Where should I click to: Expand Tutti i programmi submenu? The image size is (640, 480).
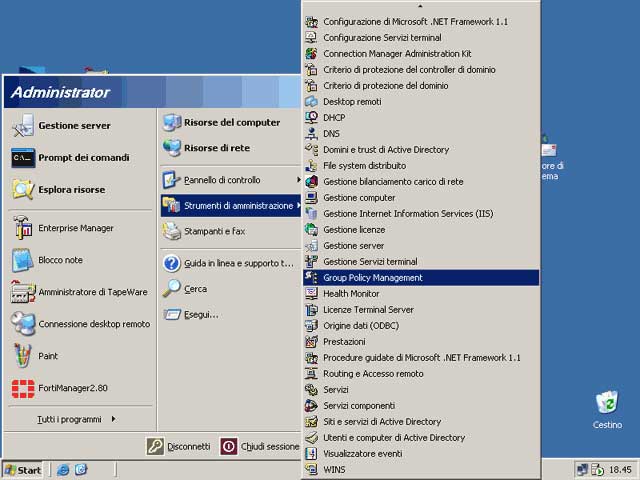click(x=76, y=419)
